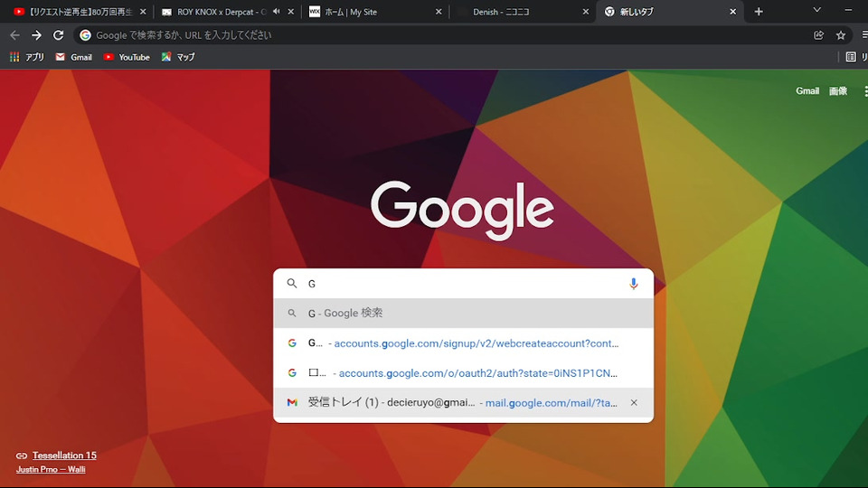Click the Google icon in address bar

click(85, 35)
